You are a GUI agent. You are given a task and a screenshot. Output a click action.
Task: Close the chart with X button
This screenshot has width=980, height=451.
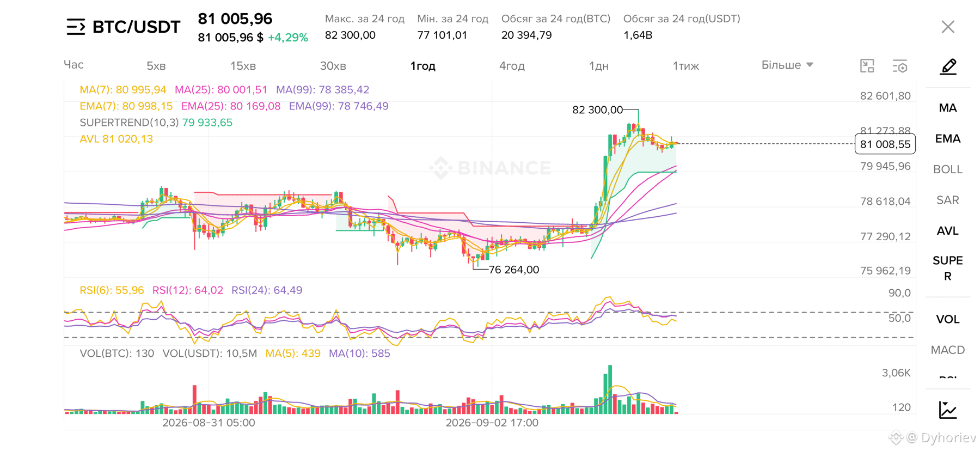click(x=948, y=27)
